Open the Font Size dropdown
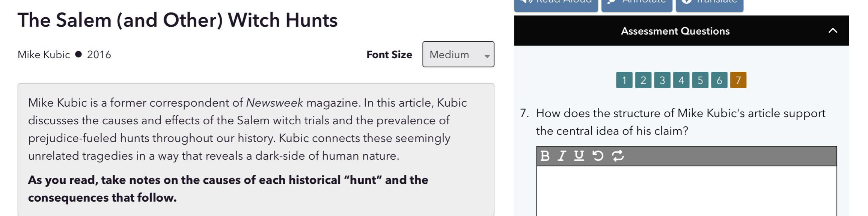 pyautogui.click(x=458, y=54)
